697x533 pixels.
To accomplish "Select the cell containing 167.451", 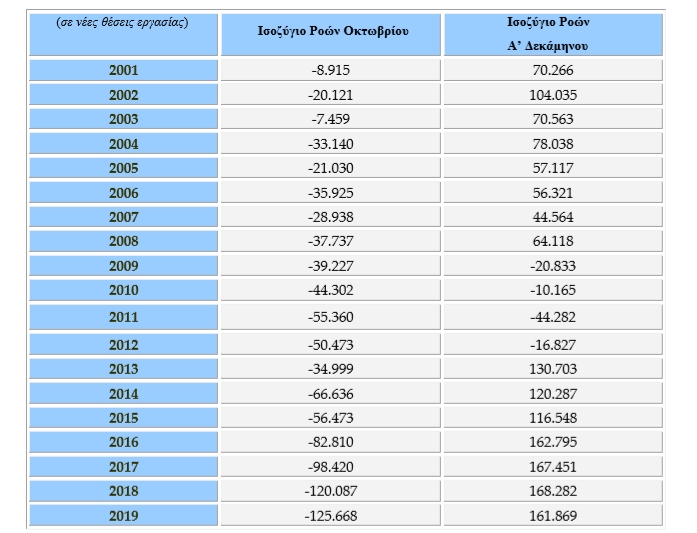I will [x=552, y=467].
